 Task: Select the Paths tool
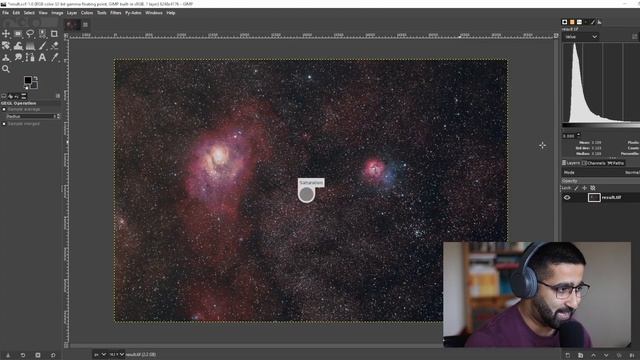pyautogui.click(x=30, y=58)
